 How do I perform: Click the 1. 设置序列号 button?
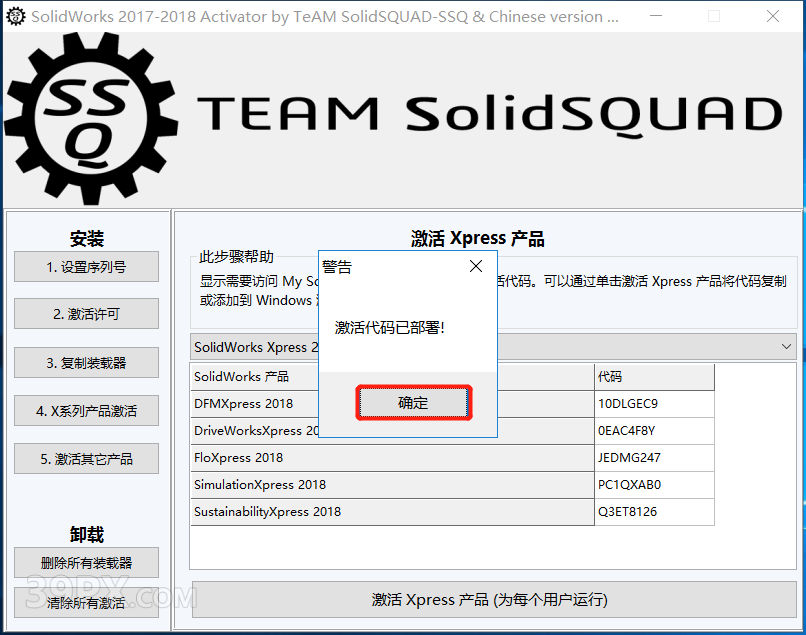click(x=86, y=267)
